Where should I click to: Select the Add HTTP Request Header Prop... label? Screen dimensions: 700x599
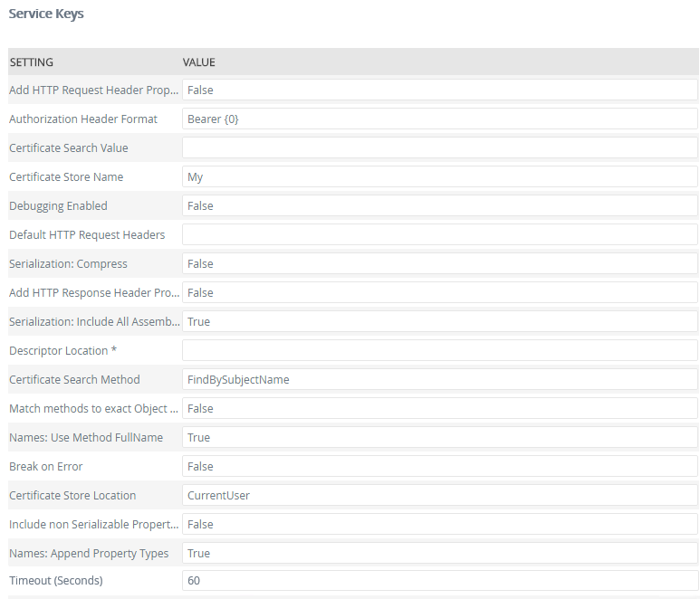[94, 90]
